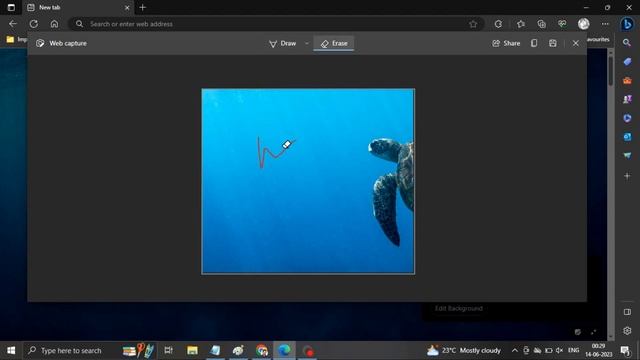The width and height of the screenshot is (640, 360).
Task: Open the user profile avatar
Action: (584, 24)
